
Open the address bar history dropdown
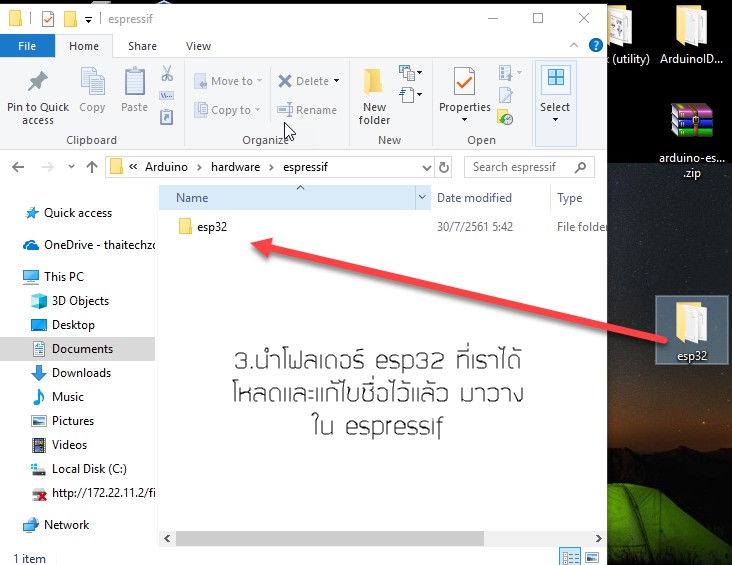(x=427, y=167)
